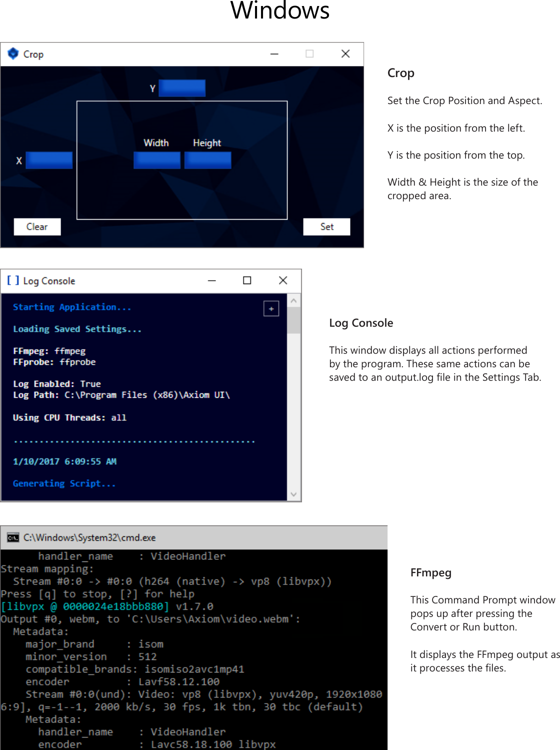Image resolution: width=560 pixels, height=750 pixels.
Task: Click the X position input field
Action: point(49,160)
